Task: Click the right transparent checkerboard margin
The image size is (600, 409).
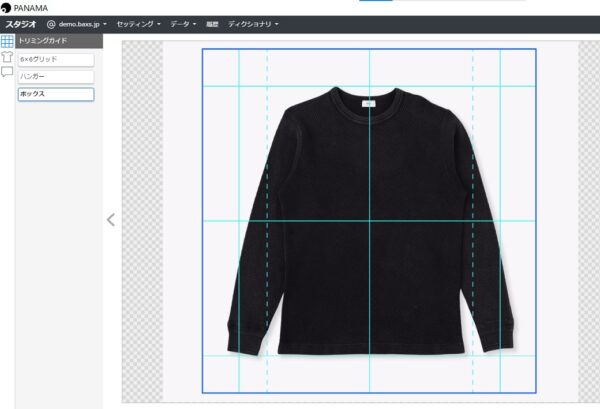Action: click(588, 220)
